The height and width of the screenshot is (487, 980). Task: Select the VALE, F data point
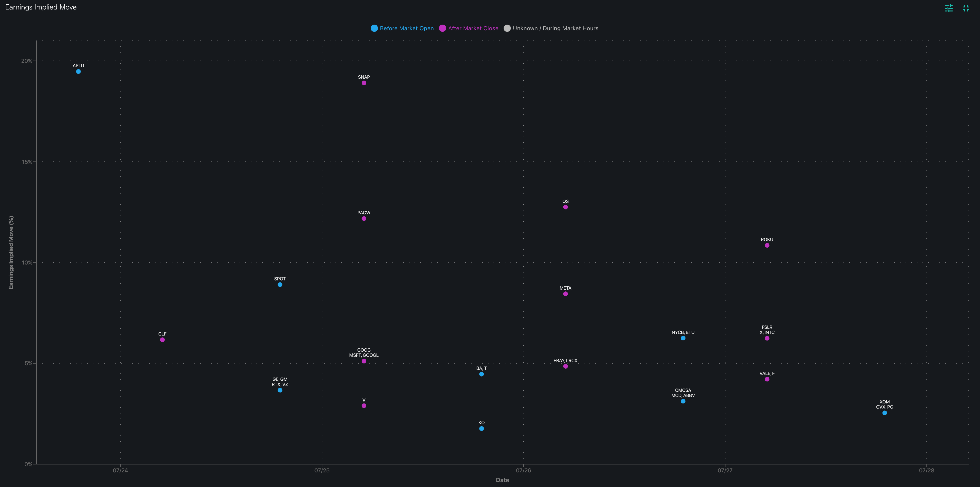tap(767, 379)
